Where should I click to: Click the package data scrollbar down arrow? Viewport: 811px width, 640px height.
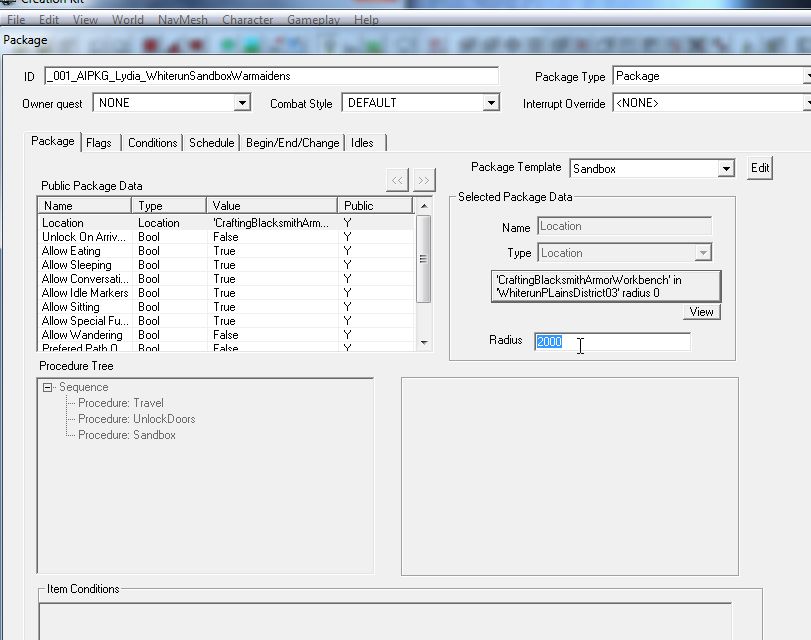[424, 343]
